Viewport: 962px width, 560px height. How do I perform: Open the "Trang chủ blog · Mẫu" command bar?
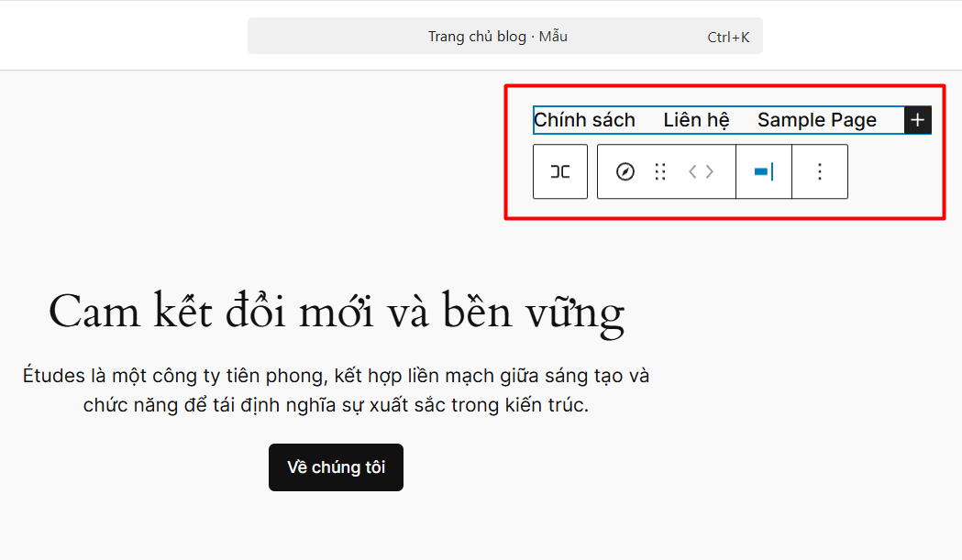coord(497,36)
